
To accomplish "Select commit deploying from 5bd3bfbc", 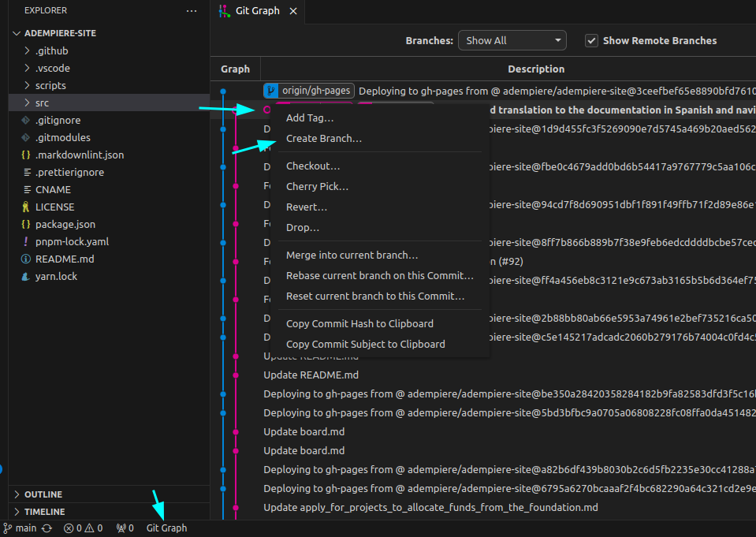I will (483, 413).
